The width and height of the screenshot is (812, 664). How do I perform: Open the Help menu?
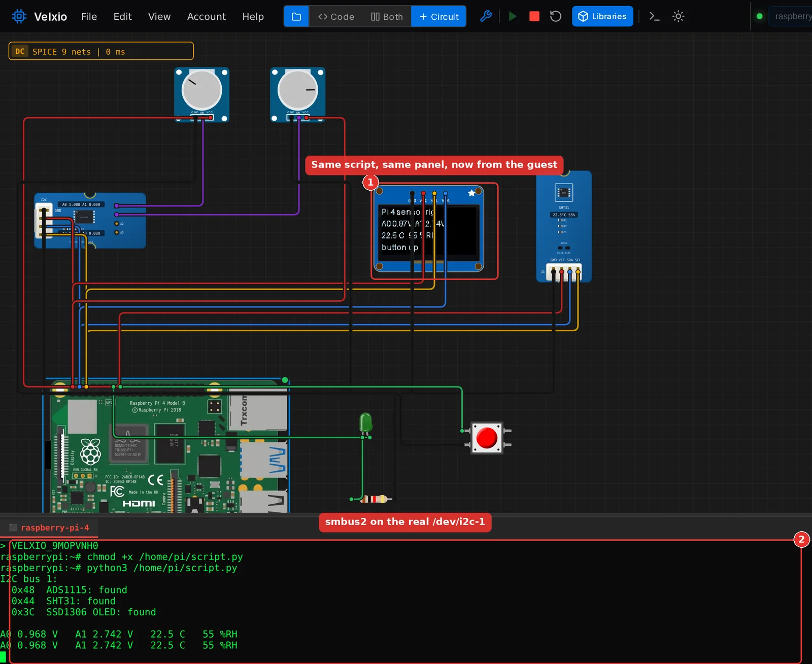tap(253, 16)
